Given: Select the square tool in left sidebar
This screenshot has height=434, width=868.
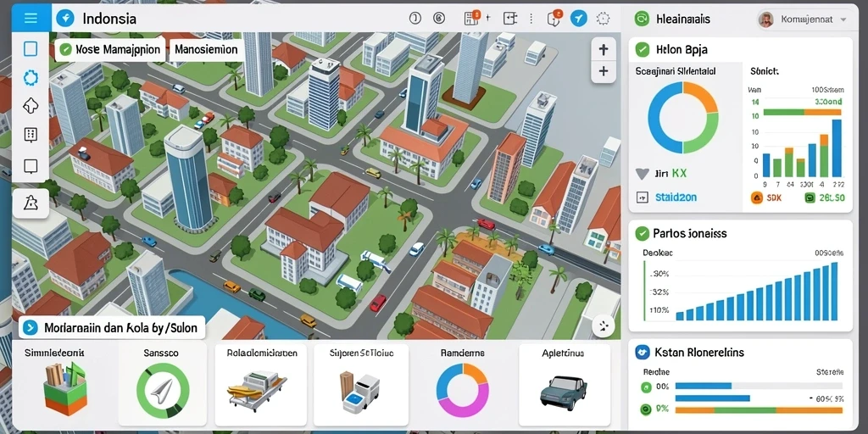Looking at the screenshot, I should [x=31, y=49].
